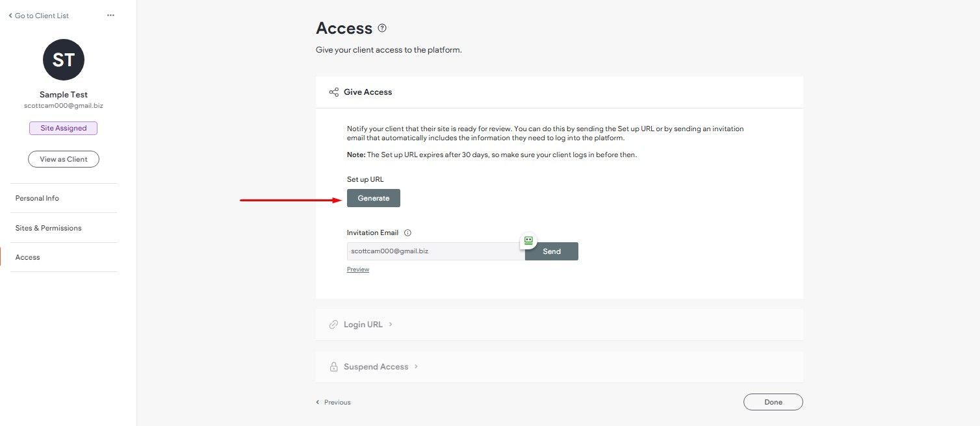Click the ST client avatar
Screen dimensions: 980x426
coord(64,60)
